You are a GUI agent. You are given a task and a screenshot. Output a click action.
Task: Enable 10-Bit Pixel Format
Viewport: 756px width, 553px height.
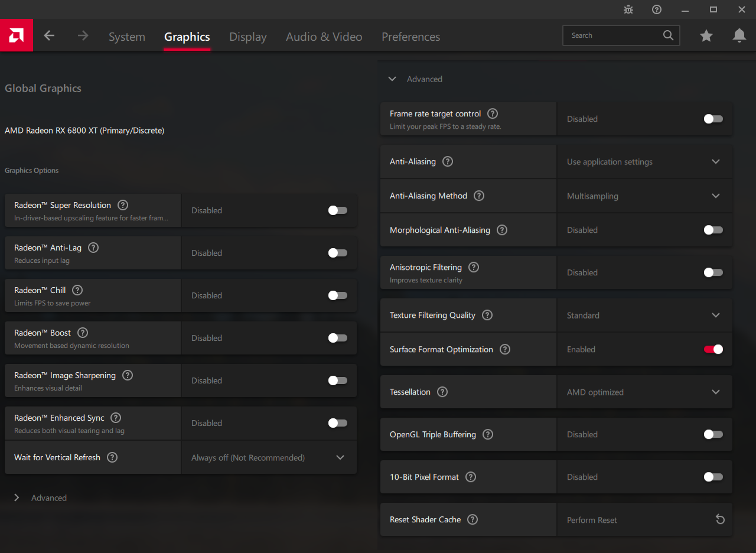tap(713, 477)
